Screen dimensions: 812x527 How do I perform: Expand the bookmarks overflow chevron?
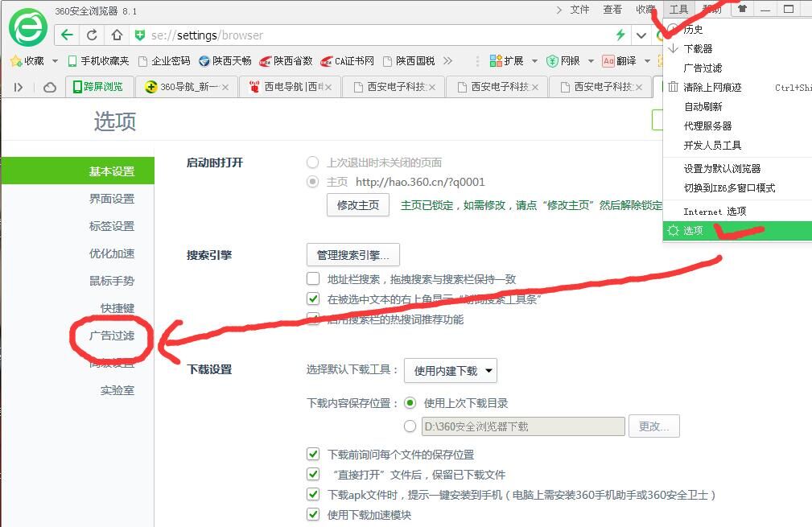coord(447,60)
